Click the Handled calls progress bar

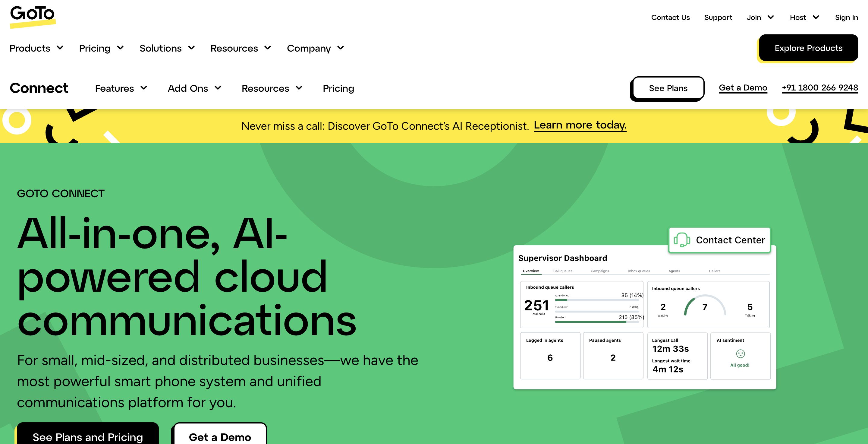click(x=597, y=322)
